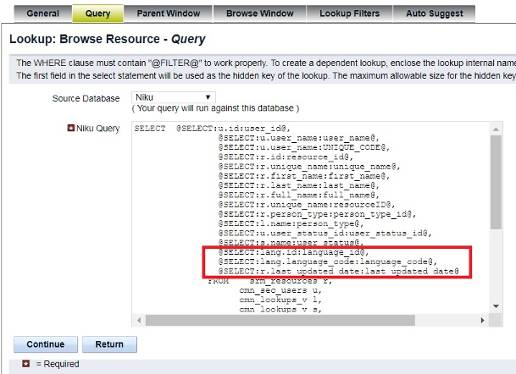
Task: Click the query line 'r.person_type:person_type_id'
Action: pos(317,214)
